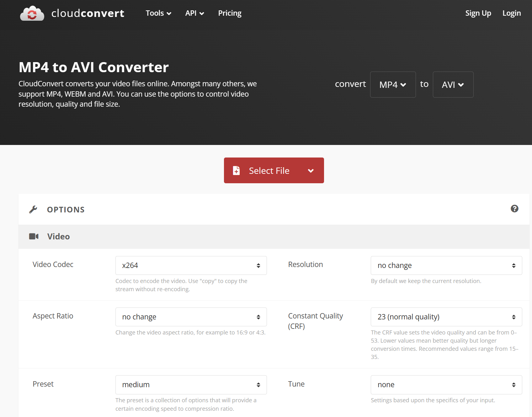This screenshot has width=532, height=417.
Task: Open the Constant Quality CRF dropdown
Action: click(446, 317)
